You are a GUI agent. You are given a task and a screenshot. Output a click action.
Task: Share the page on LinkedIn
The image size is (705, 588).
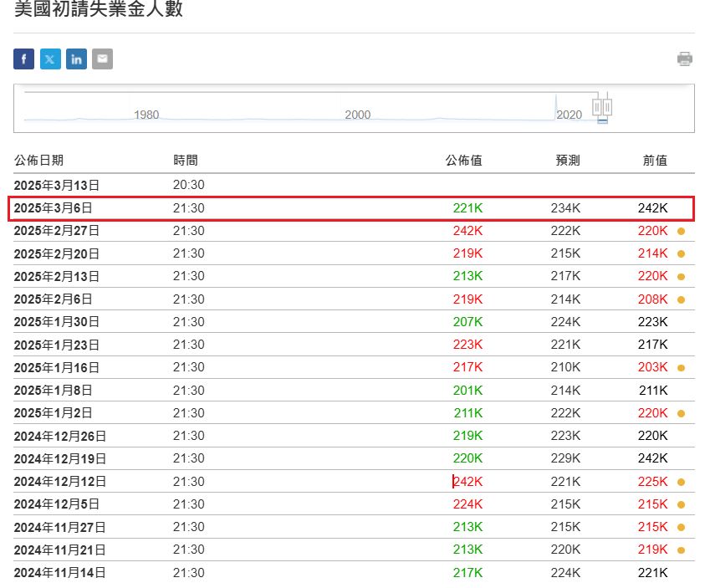tap(76, 59)
